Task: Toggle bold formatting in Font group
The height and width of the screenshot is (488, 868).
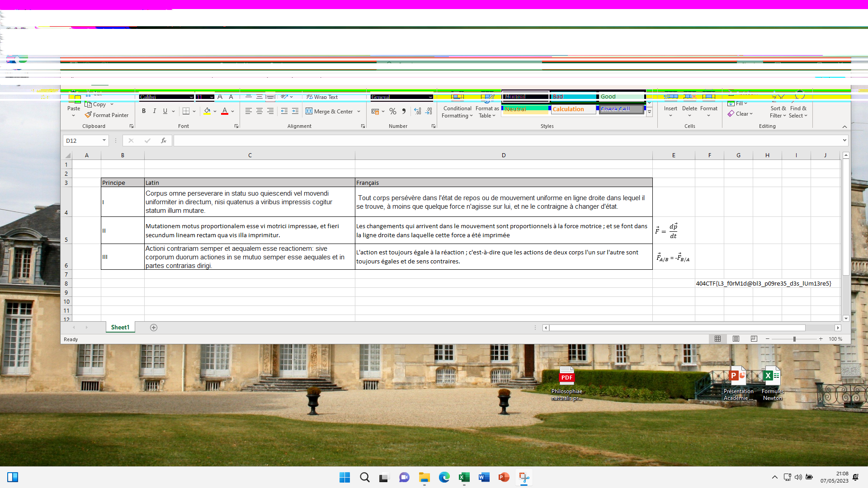Action: [144, 111]
